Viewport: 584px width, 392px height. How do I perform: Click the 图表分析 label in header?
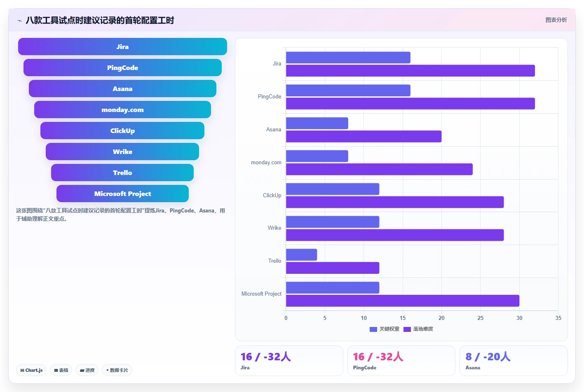click(x=556, y=20)
